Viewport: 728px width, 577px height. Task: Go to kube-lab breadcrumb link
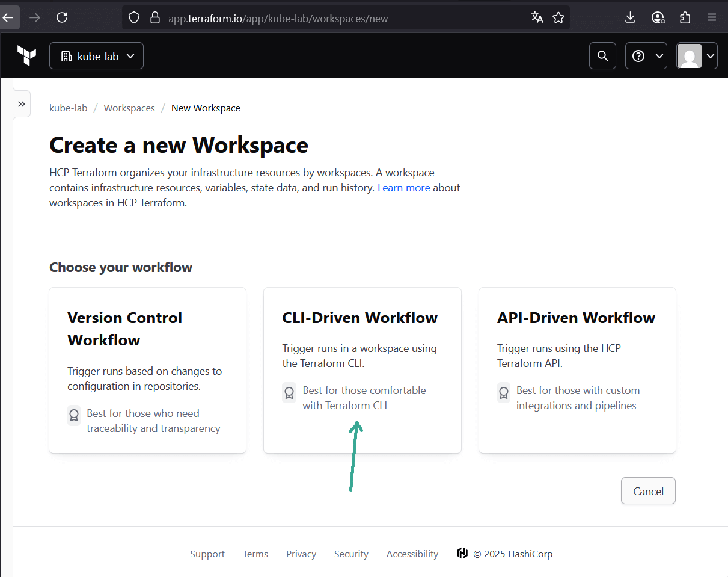[x=69, y=108]
